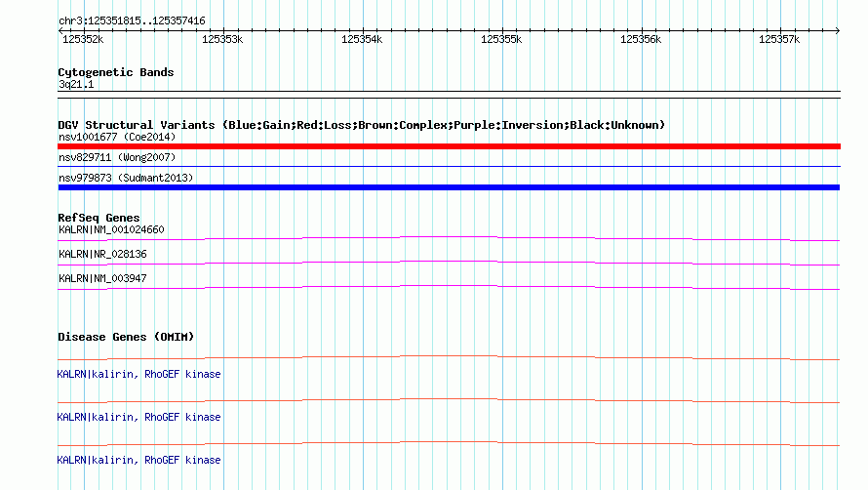Click the 125355k ruler tick label
Viewport: 868px width, 490px height.
tap(501, 39)
